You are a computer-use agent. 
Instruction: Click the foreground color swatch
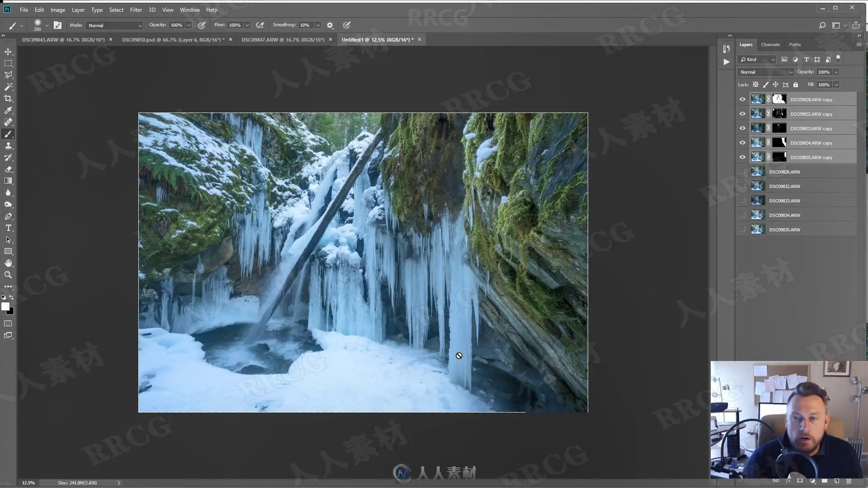coord(5,306)
